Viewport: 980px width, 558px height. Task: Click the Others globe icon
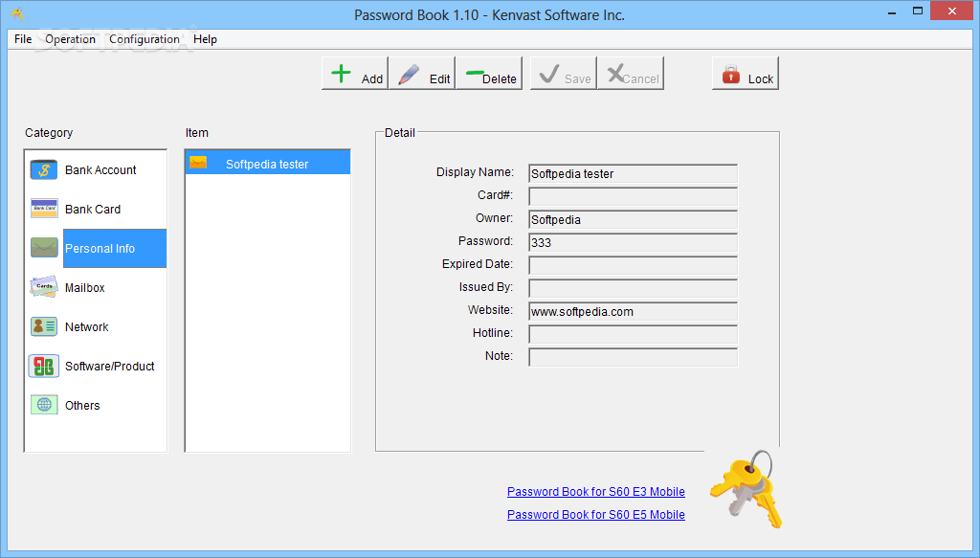tap(44, 405)
